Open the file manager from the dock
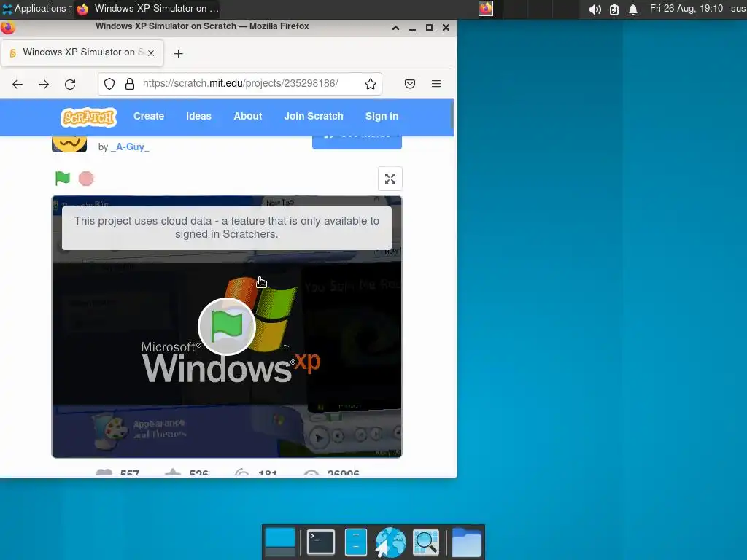The height and width of the screenshot is (560, 747). point(356,542)
